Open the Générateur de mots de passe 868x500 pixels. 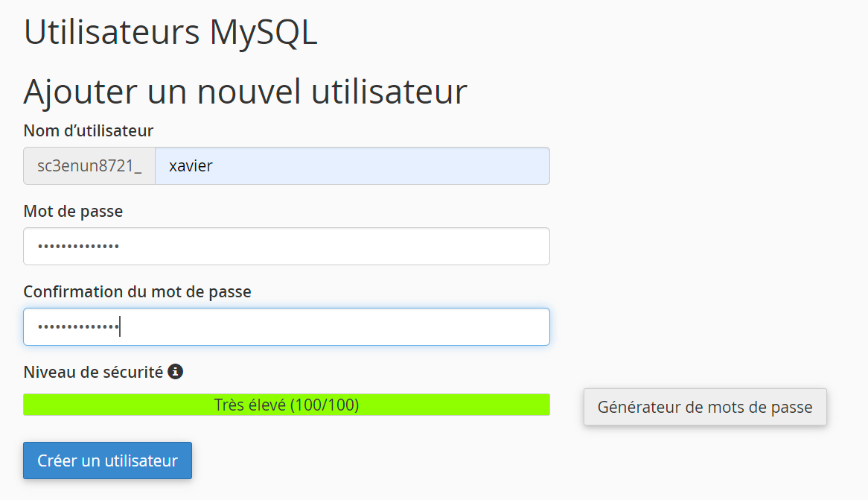click(705, 407)
